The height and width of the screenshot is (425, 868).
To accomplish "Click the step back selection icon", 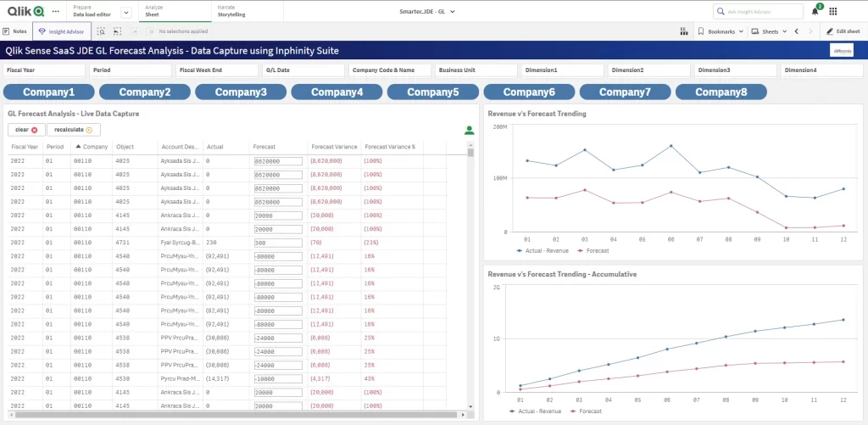I will point(117,31).
